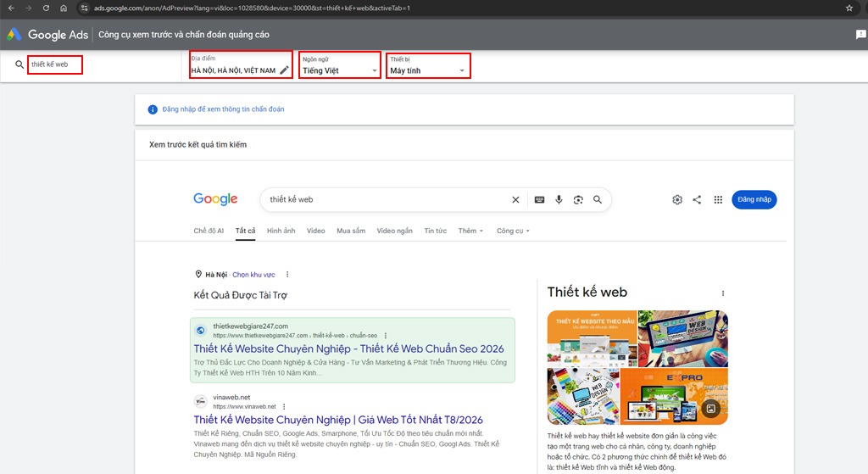Click the browser back arrow
This screenshot has height=474, width=868.
[x=11, y=8]
